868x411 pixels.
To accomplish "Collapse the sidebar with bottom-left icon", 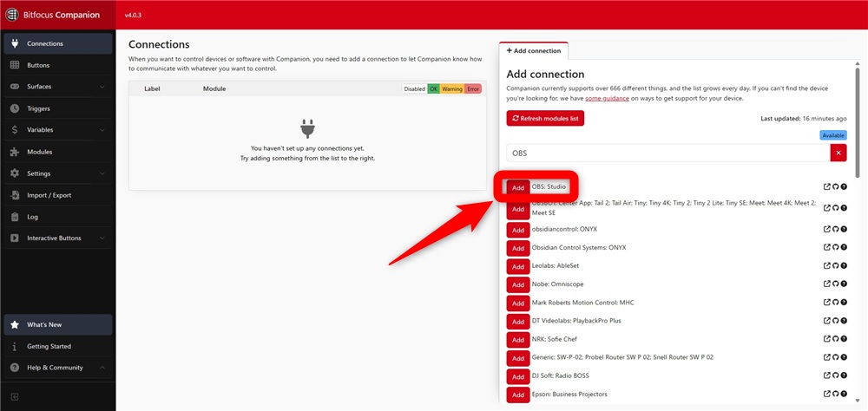I will (x=15, y=396).
